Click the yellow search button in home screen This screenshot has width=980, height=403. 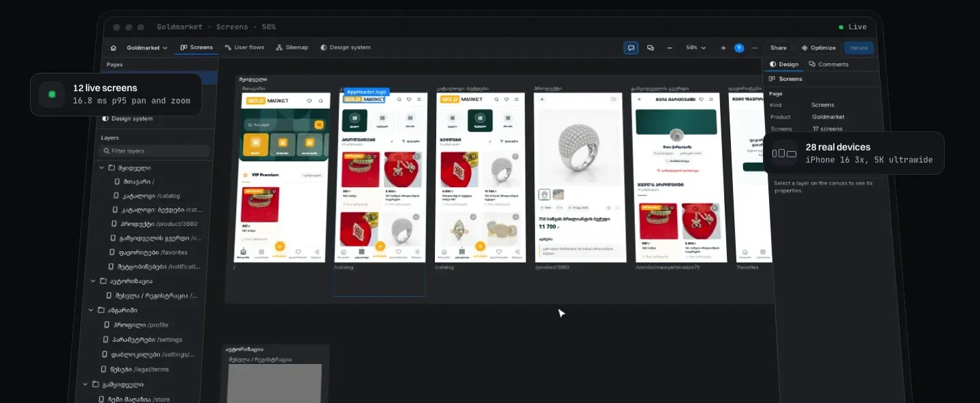tap(318, 125)
